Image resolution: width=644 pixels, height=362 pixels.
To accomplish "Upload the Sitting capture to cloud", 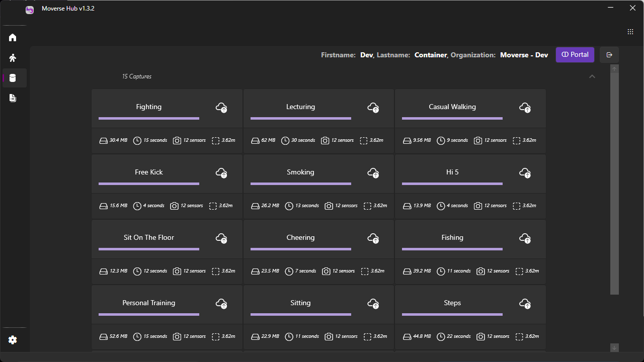I will point(373,304).
